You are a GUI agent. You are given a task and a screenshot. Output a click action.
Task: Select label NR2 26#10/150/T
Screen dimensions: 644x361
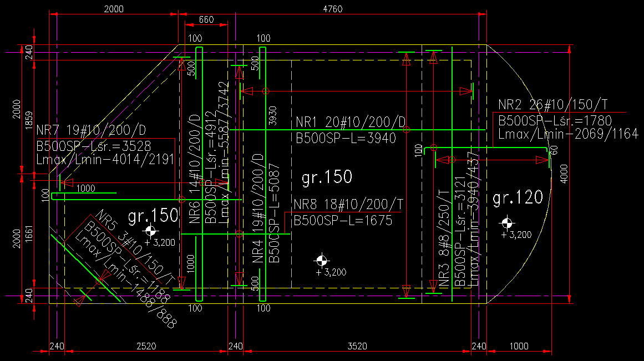[553, 104]
